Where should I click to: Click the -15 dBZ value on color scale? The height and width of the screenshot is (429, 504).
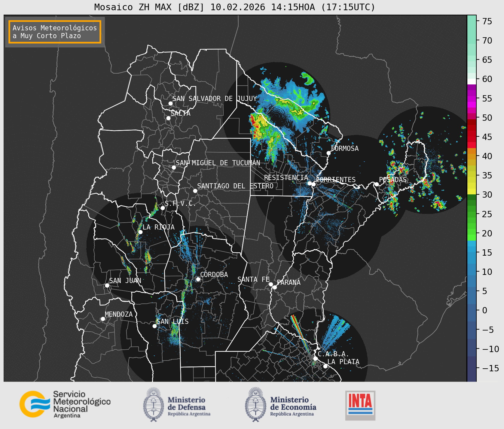click(x=490, y=368)
